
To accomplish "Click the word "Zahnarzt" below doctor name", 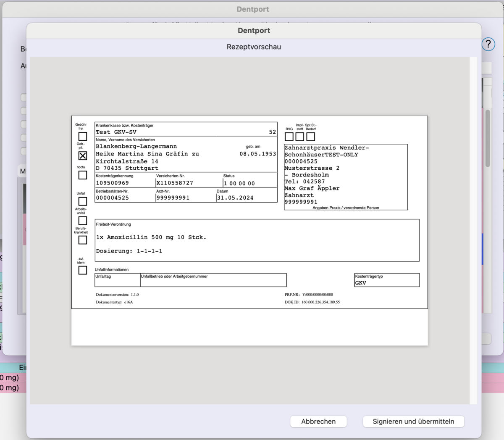I will (299, 195).
